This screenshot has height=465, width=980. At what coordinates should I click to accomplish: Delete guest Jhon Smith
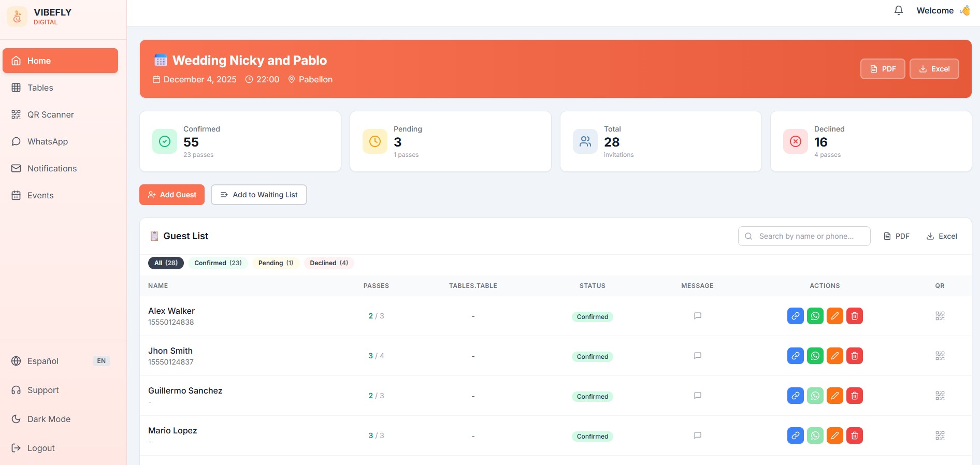pyautogui.click(x=855, y=356)
